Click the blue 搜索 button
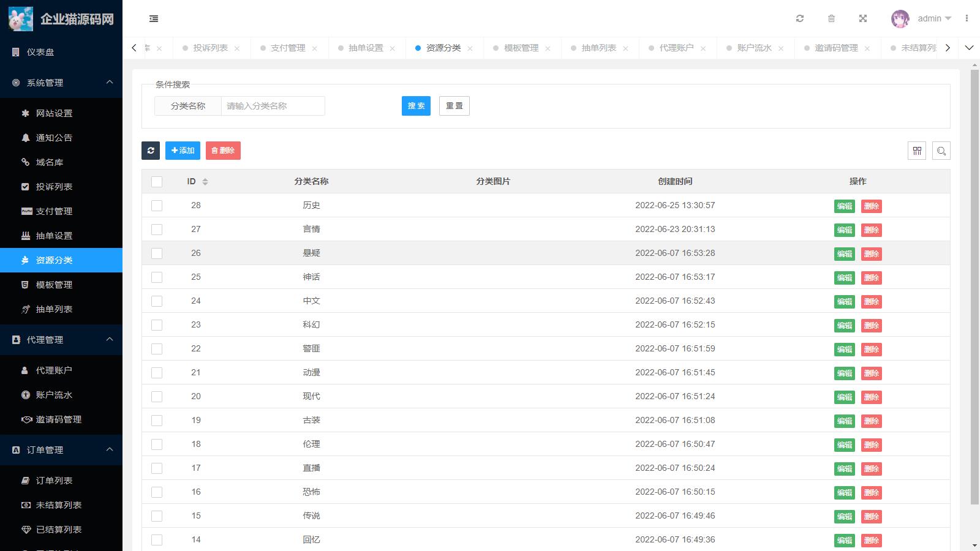This screenshot has width=980, height=551. click(x=416, y=106)
